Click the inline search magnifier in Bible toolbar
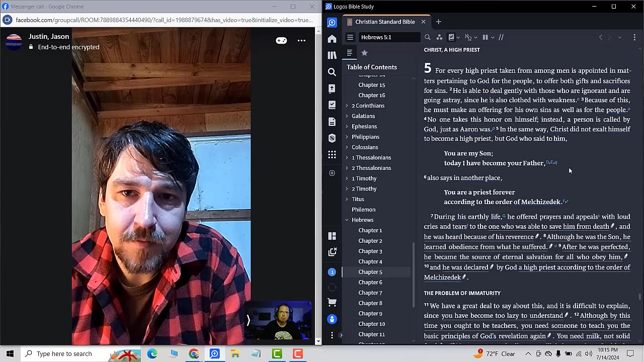644x362 pixels. (x=427, y=37)
